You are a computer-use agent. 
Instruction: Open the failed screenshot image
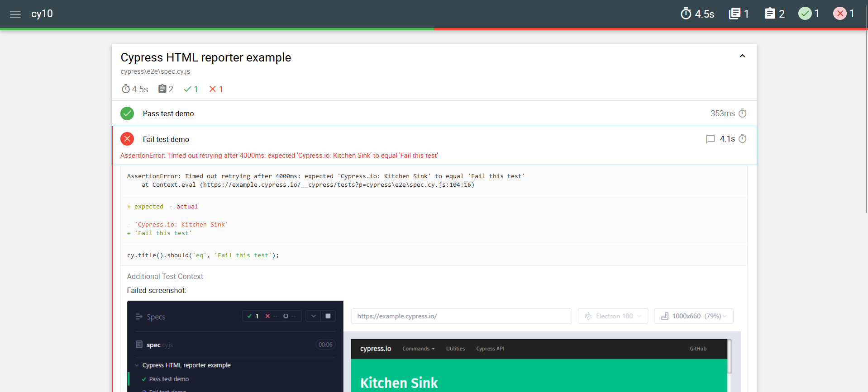[434, 346]
